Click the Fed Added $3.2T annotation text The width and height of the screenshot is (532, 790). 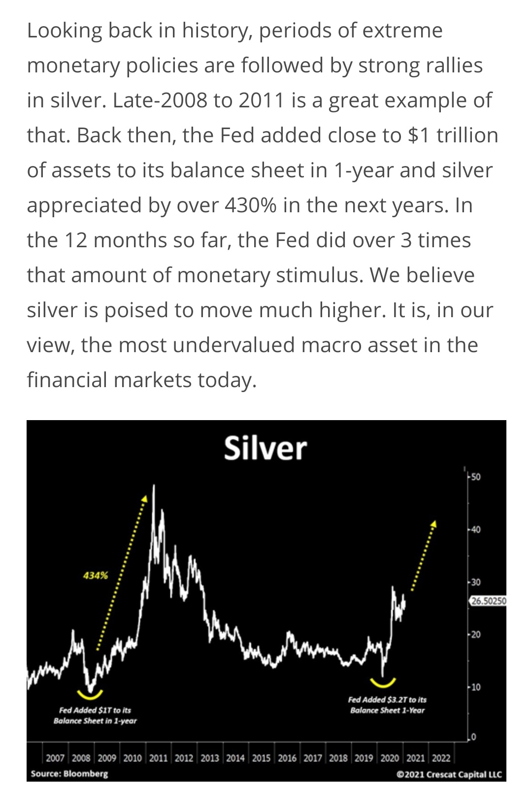point(387,705)
